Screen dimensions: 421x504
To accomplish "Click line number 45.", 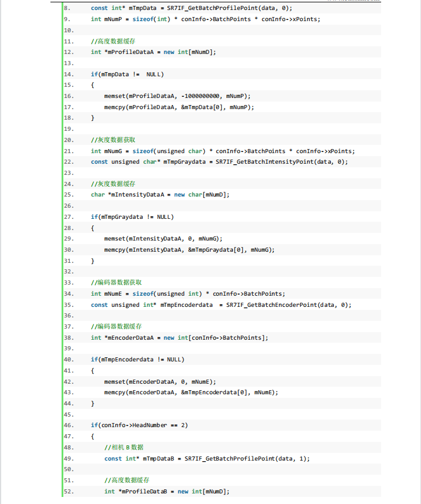I will tap(69, 415).
